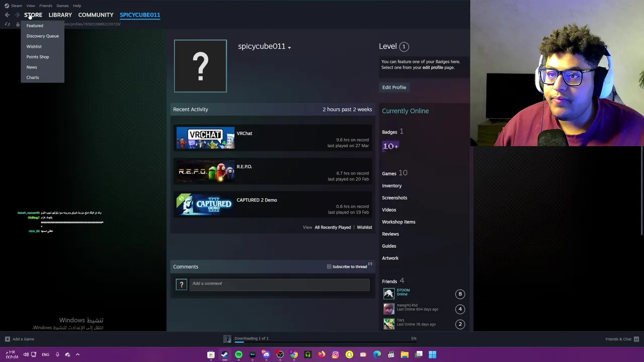Open Firefox from the taskbar
This screenshot has height=362, width=644.
[321, 354]
